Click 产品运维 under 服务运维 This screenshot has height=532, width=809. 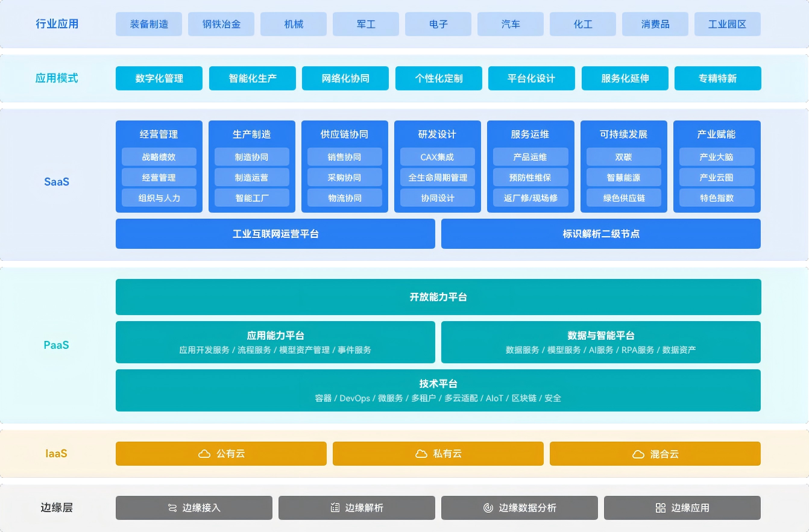[x=530, y=157]
